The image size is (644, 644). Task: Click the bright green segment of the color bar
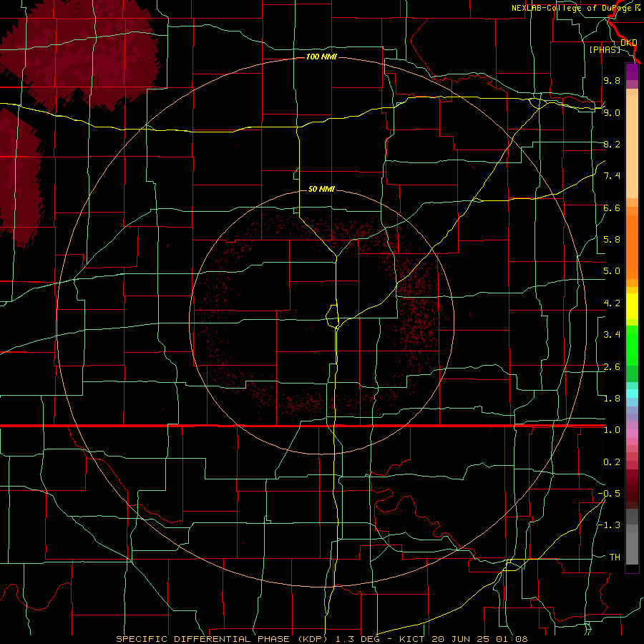click(632, 345)
